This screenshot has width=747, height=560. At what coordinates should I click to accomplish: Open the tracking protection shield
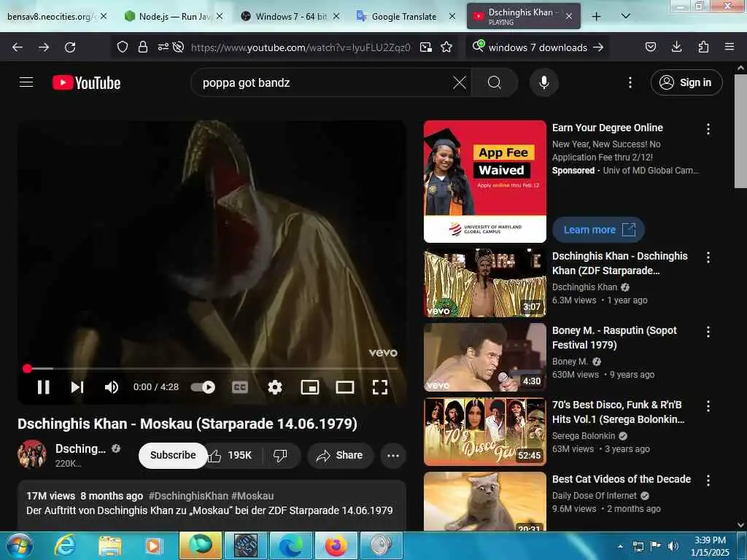point(123,47)
